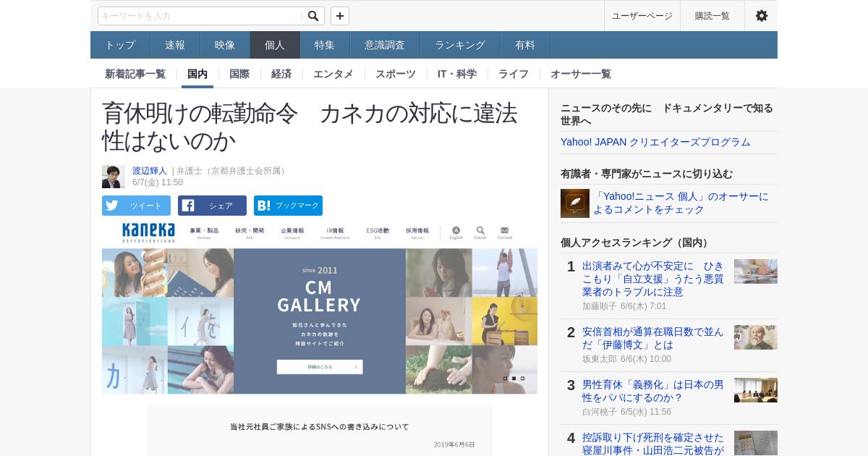
Task: Click the オーサー comment pen icon thumbnail
Action: coord(575,203)
